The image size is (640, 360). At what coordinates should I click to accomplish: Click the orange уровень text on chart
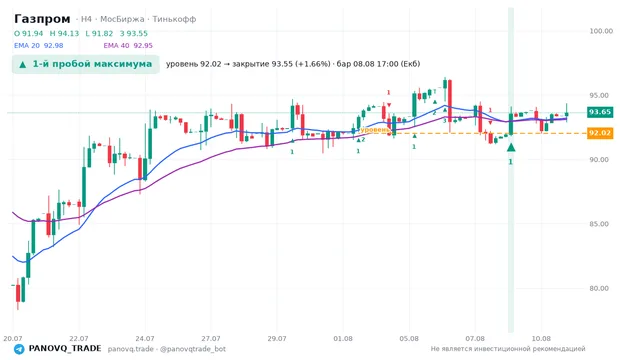[x=374, y=129]
